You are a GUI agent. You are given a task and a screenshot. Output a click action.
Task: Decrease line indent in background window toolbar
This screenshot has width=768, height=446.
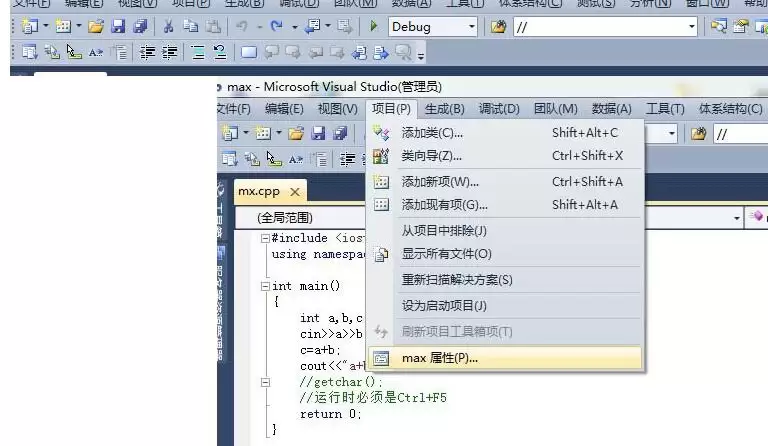[x=147, y=52]
